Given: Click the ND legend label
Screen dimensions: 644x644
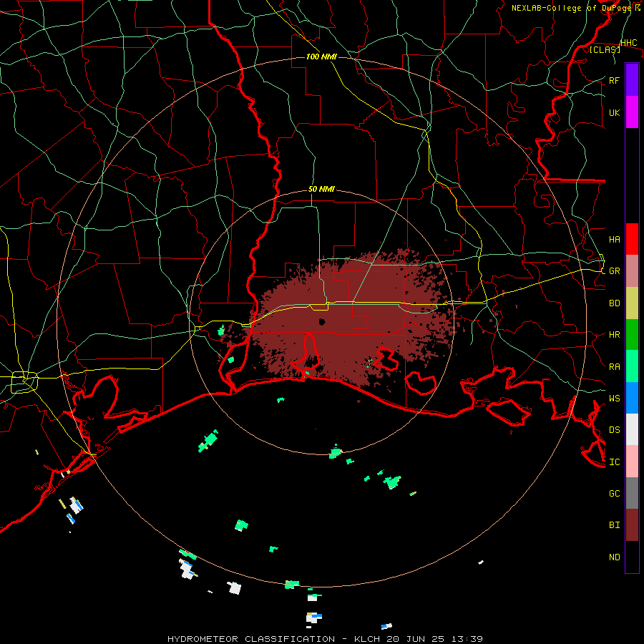Looking at the screenshot, I should coord(614,557).
